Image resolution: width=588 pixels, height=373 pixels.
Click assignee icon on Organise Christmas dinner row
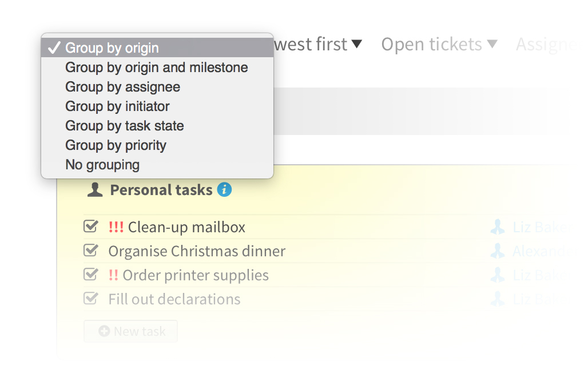pos(498,251)
